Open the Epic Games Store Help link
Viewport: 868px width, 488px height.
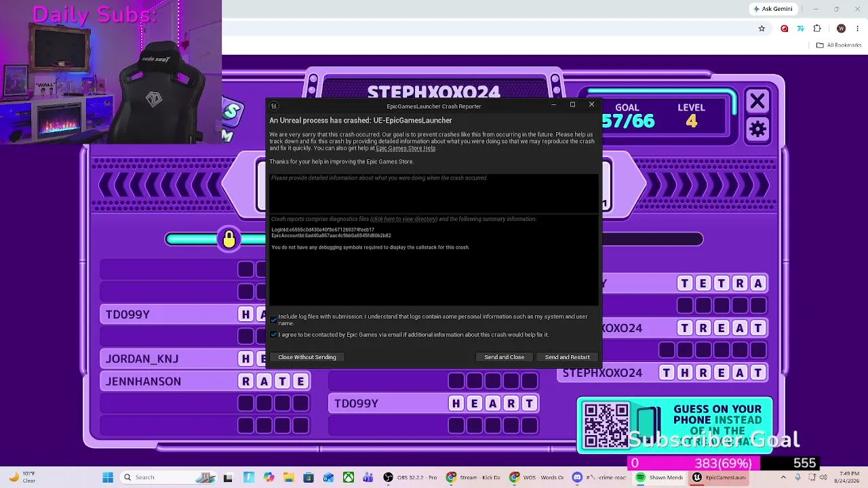coord(406,148)
